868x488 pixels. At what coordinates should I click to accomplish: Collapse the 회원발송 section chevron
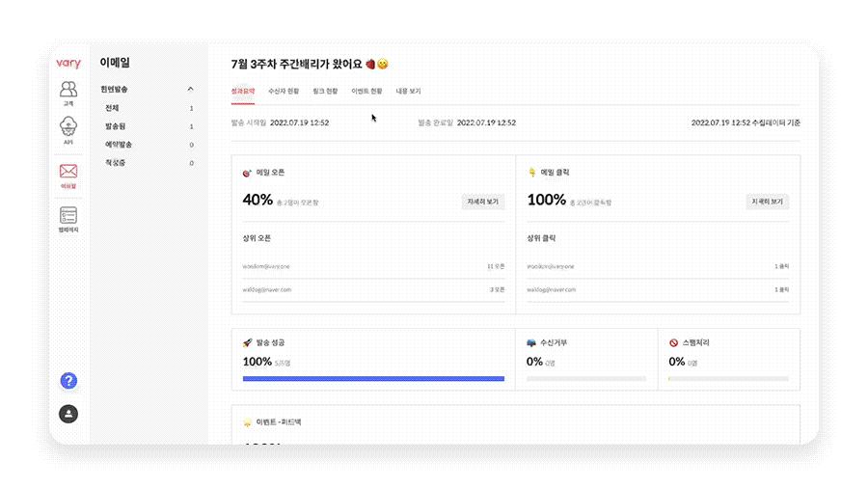pyautogui.click(x=190, y=89)
